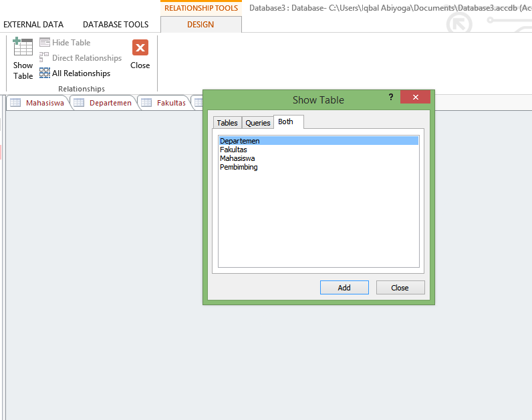Image resolution: width=532 pixels, height=420 pixels.
Task: Click the Mahasiswa tab table icon
Action: coord(15,102)
